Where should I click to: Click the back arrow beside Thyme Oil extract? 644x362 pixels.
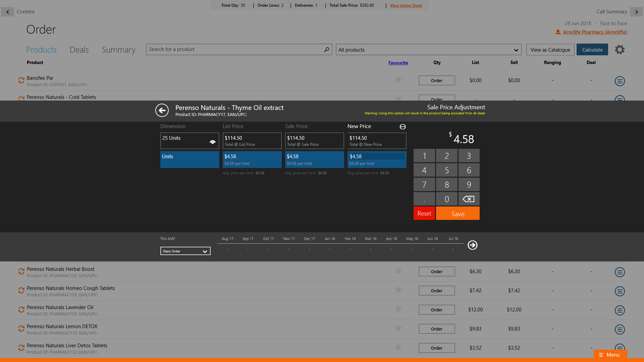point(162,110)
